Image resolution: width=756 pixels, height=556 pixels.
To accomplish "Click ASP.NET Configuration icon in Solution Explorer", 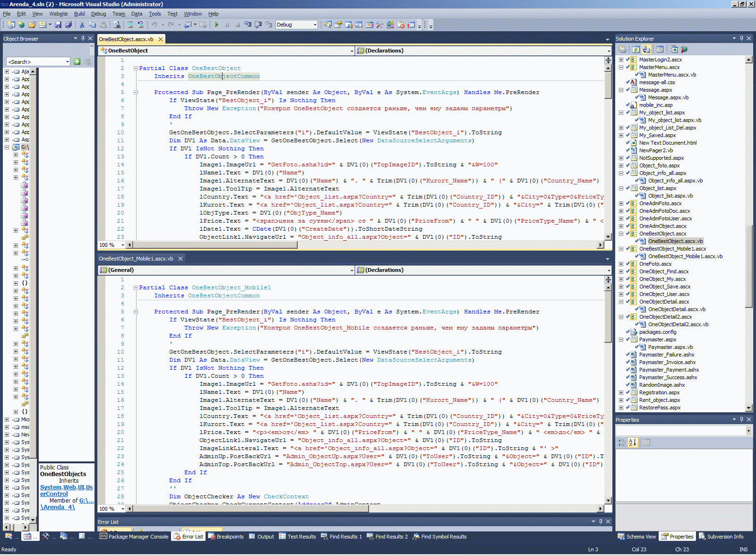I will tap(684, 50).
